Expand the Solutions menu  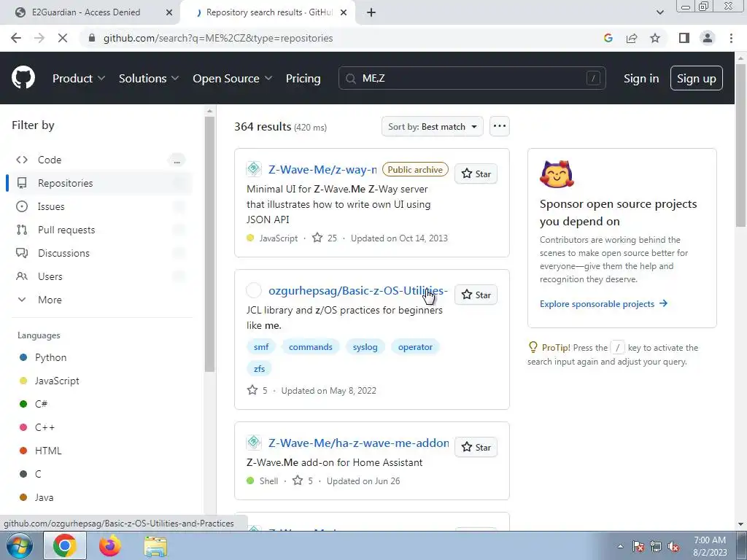coord(149,79)
